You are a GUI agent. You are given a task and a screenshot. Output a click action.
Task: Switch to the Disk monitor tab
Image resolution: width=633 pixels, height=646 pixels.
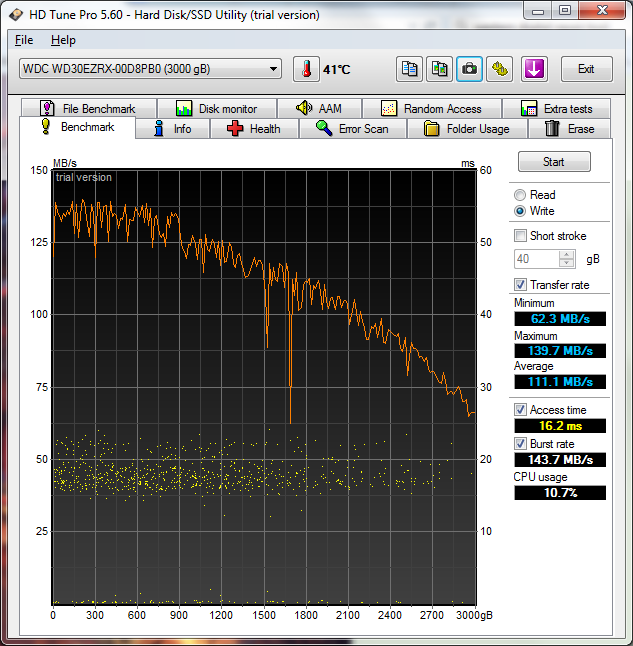(x=217, y=108)
